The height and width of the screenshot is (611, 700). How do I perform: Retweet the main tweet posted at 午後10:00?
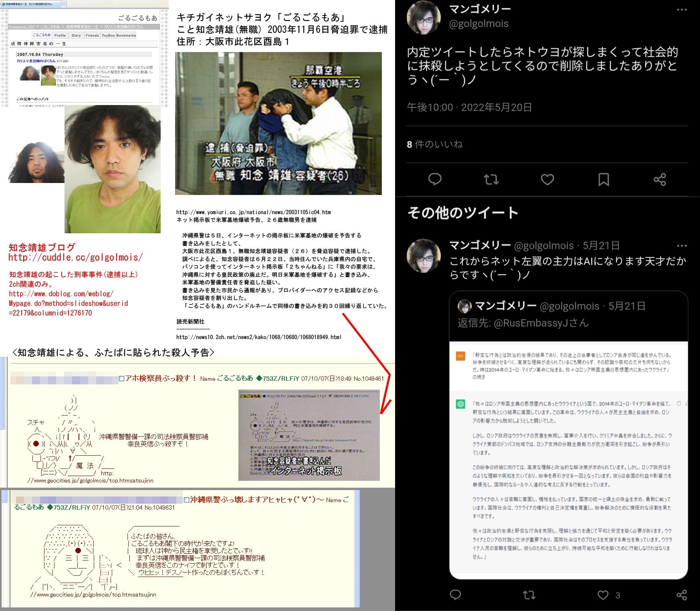491,179
